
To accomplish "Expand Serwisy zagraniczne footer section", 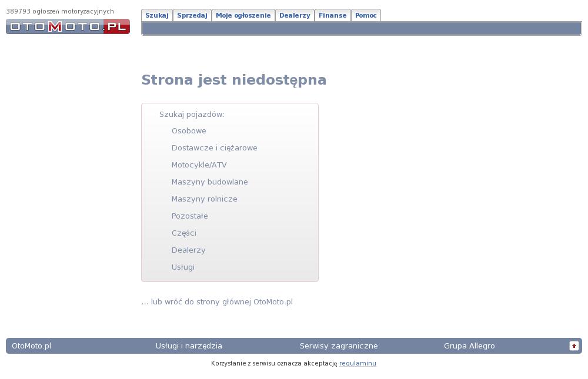I will pyautogui.click(x=339, y=346).
